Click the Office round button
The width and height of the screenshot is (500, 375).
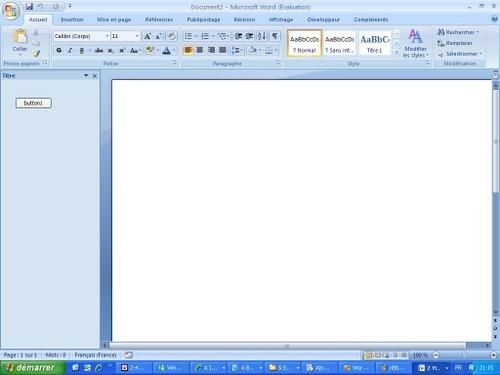pos(11,11)
